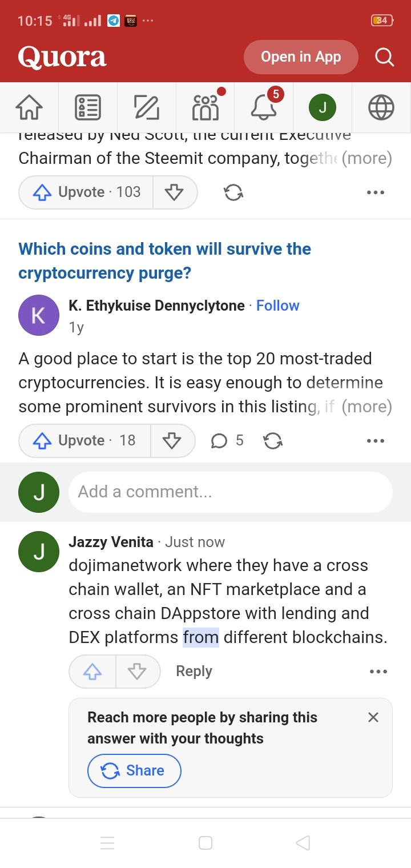Tap the Open in App button
Viewport: 411px width, 868px height.
(301, 57)
